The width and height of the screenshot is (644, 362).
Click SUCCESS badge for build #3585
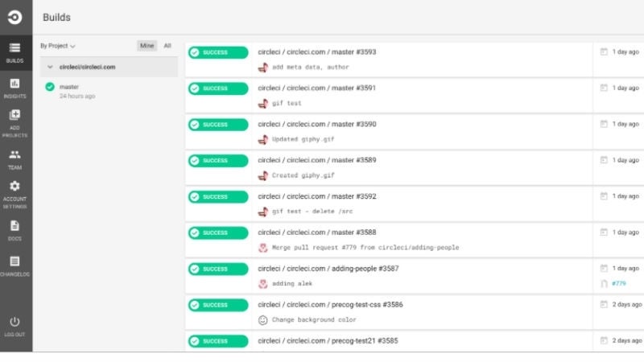[x=218, y=341]
